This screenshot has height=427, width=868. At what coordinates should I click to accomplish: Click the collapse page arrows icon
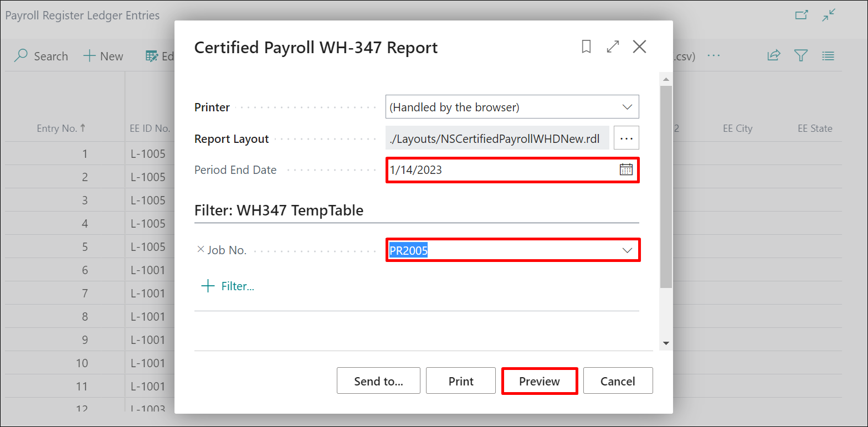(x=829, y=16)
